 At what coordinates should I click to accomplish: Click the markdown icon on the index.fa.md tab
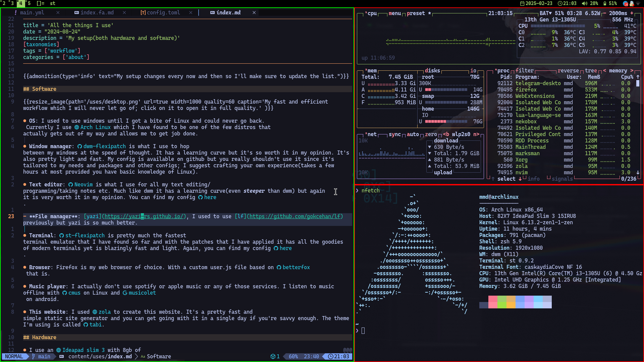76,12
